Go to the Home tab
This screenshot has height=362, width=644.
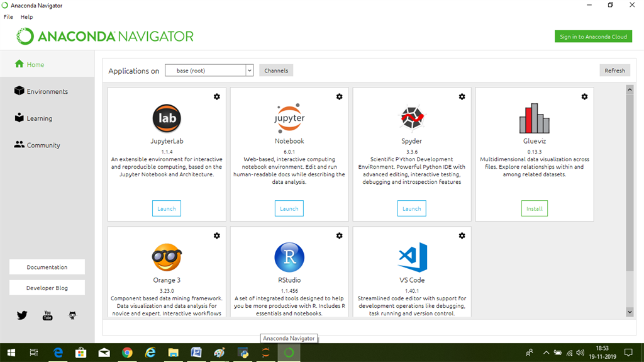coord(47,64)
